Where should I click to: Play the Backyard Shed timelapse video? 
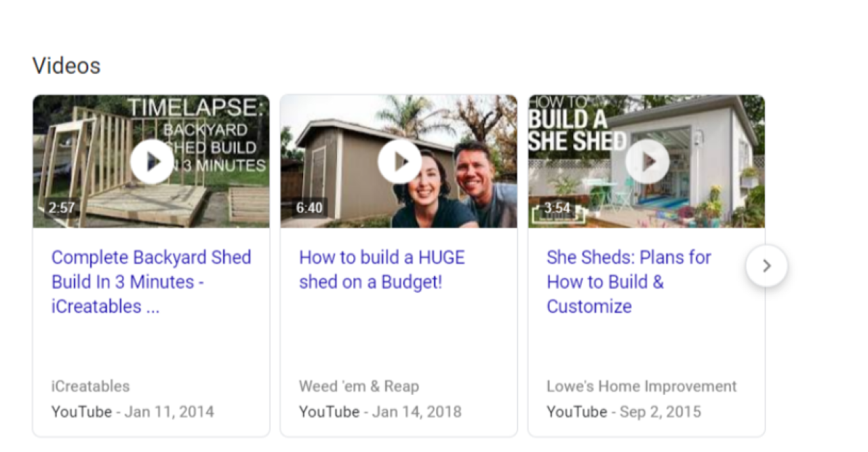pyautogui.click(x=152, y=162)
